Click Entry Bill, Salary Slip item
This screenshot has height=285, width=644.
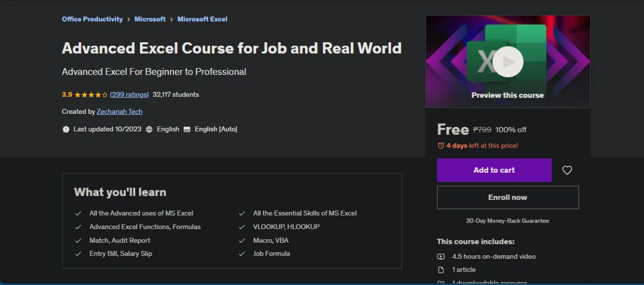(x=121, y=254)
